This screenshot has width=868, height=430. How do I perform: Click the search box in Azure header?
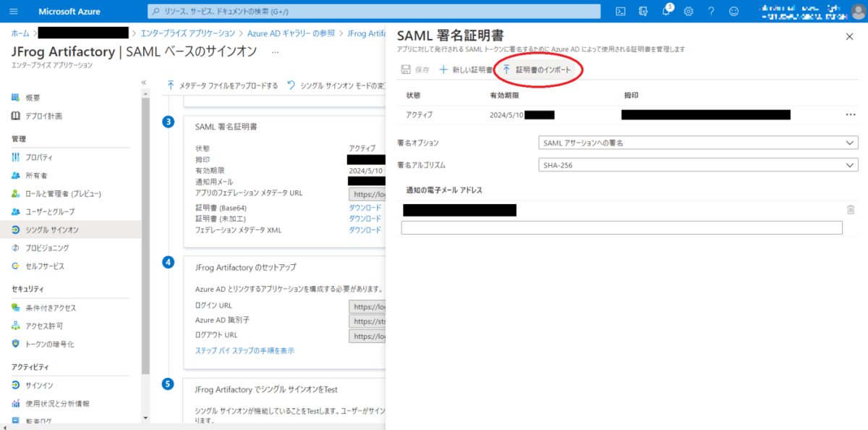click(374, 12)
